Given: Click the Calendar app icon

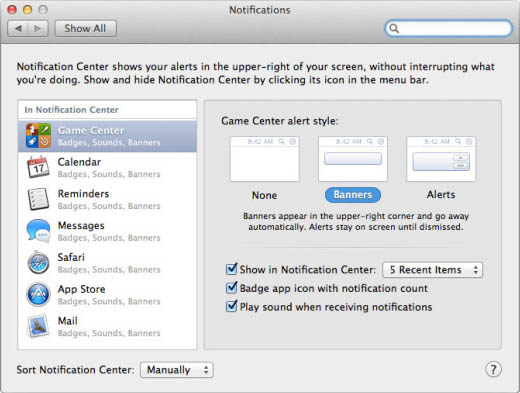Looking at the screenshot, I should point(38,167).
